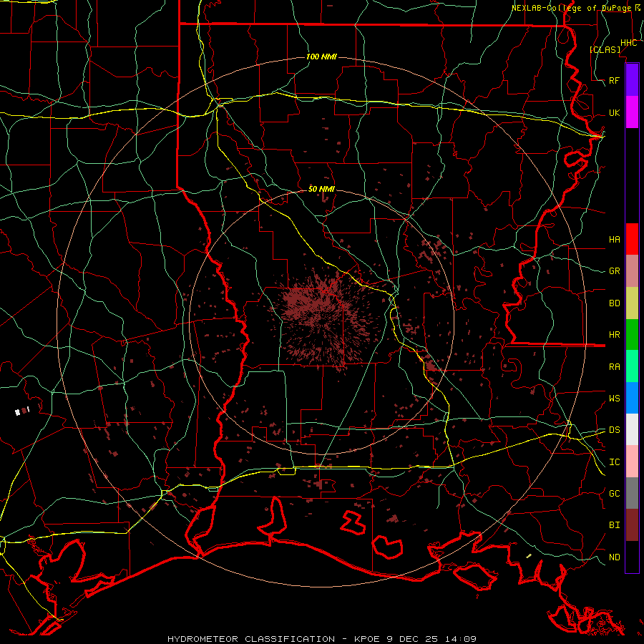This screenshot has height=644, width=644.
Task: Click the 'HR' legend label
Action: 614,335
